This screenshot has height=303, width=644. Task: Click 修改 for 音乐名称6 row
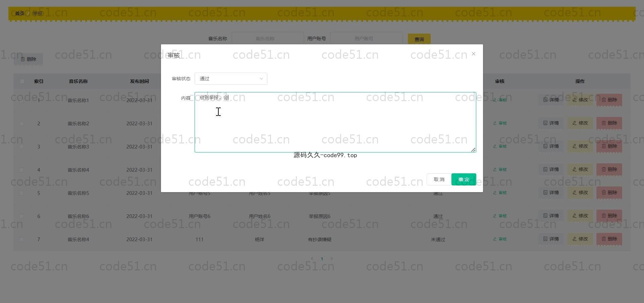pos(580,216)
